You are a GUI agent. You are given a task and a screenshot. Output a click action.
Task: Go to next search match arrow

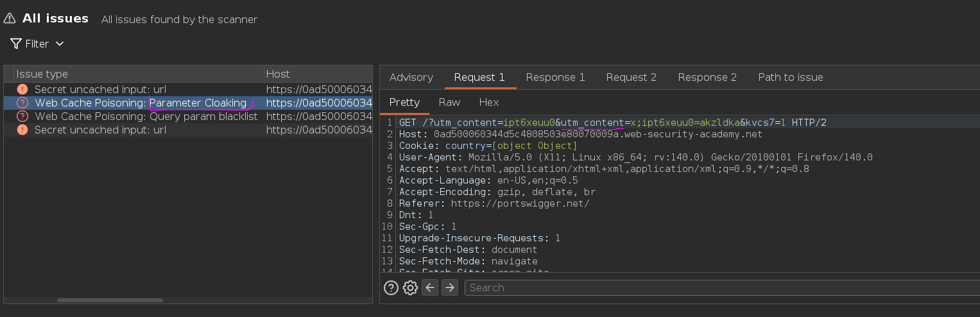coord(450,287)
